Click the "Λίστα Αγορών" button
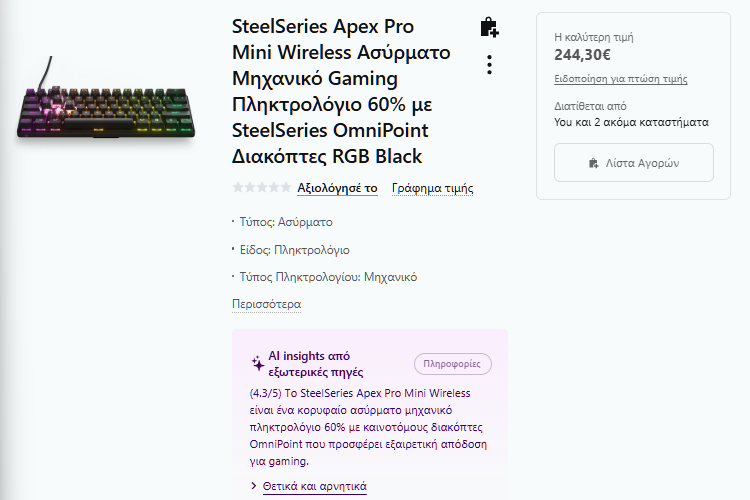This screenshot has width=750, height=500. [634, 163]
